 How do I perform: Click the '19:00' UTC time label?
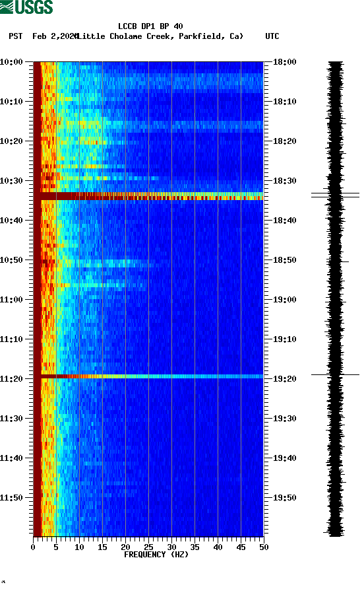285,300
